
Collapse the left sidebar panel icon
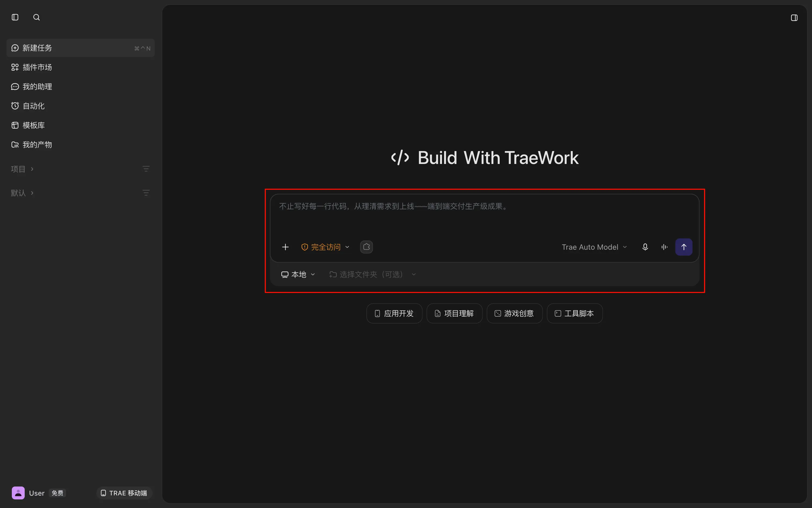(15, 17)
